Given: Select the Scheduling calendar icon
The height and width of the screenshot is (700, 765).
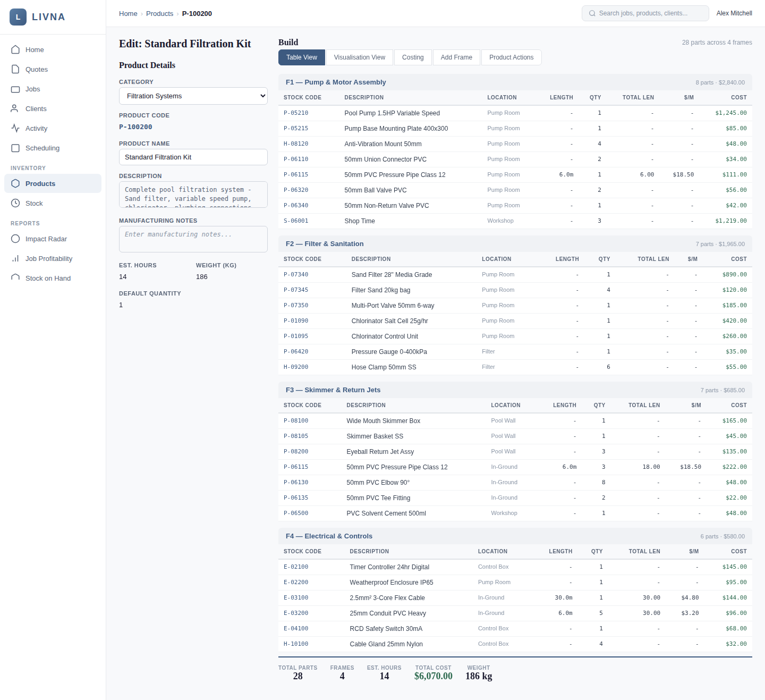Looking at the screenshot, I should point(16,148).
